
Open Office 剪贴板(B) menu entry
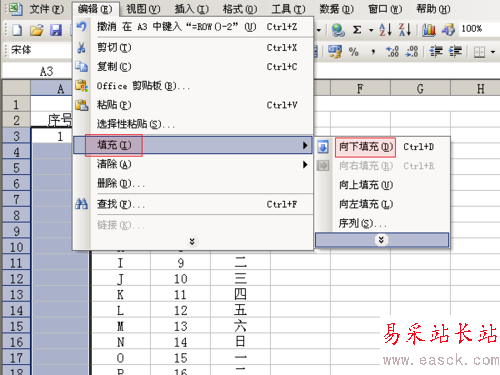[x=193, y=86]
